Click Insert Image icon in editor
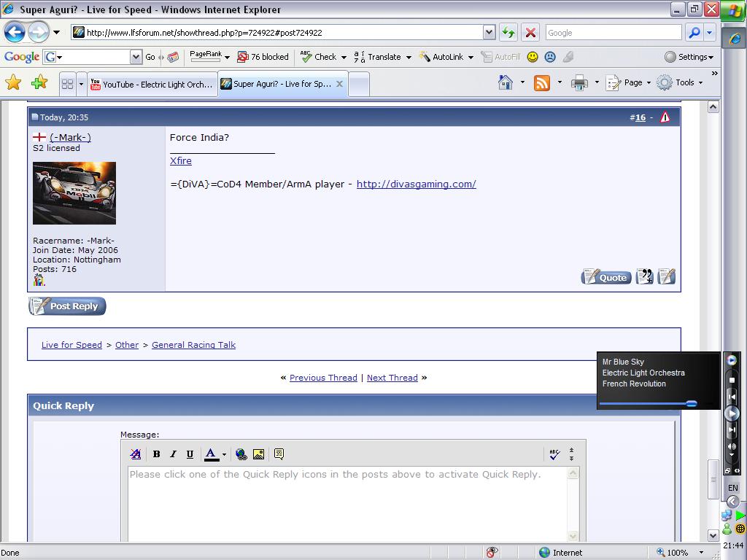747x560 pixels. (x=259, y=454)
